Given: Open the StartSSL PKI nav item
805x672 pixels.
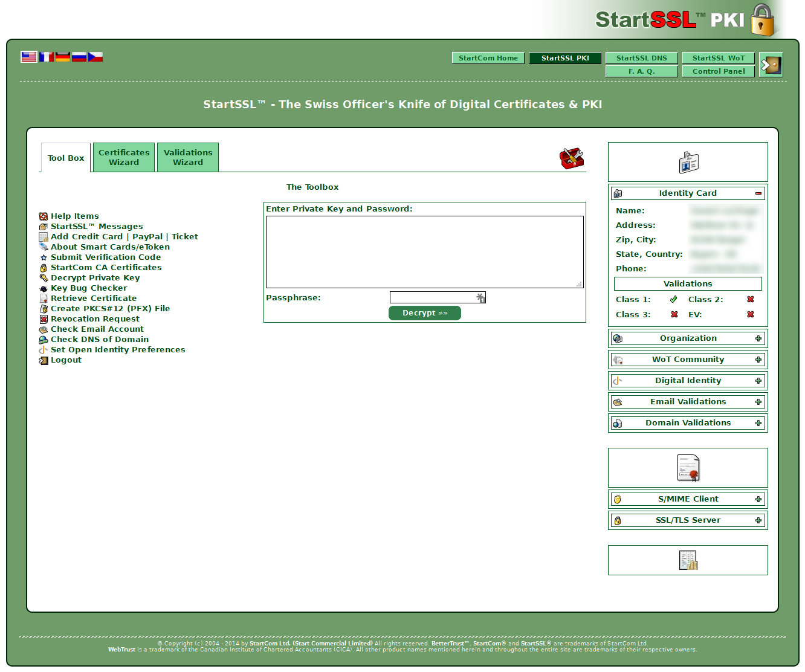Looking at the screenshot, I should coord(565,58).
